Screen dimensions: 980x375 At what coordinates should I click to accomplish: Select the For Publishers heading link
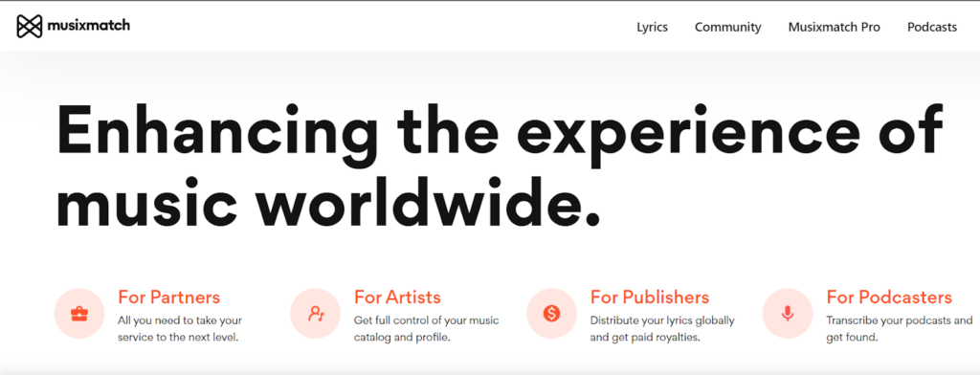(x=650, y=297)
